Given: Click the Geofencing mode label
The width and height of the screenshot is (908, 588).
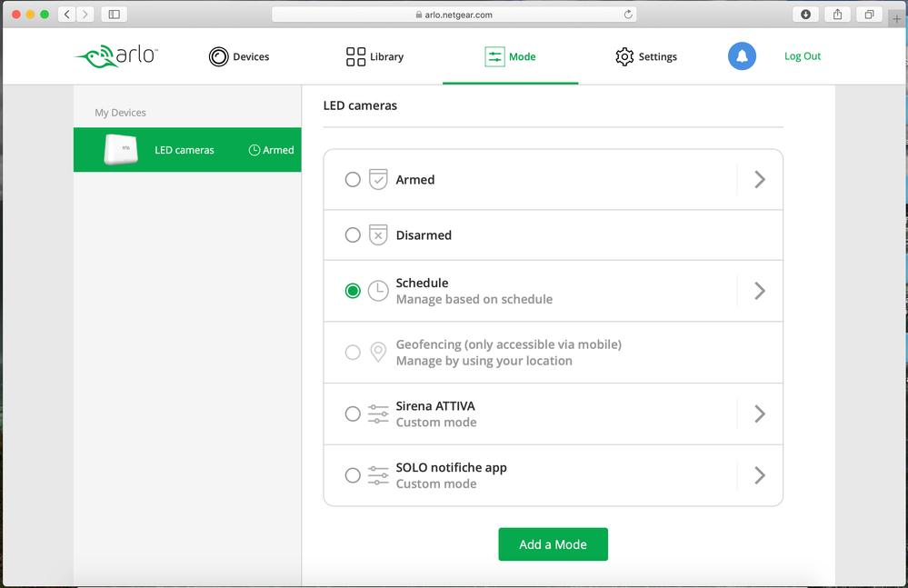Looking at the screenshot, I should click(508, 344).
